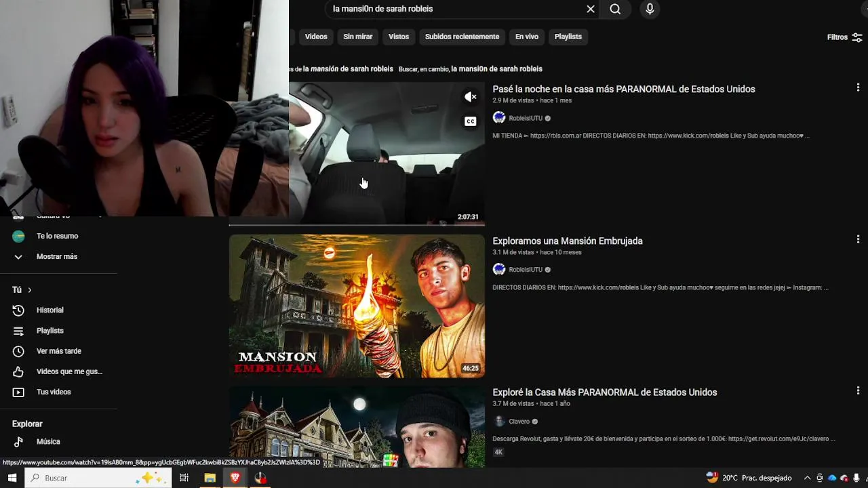The width and height of the screenshot is (868, 488).
Task: Click the Windows taskbar Buscar search box
Action: pyautogui.click(x=98, y=478)
